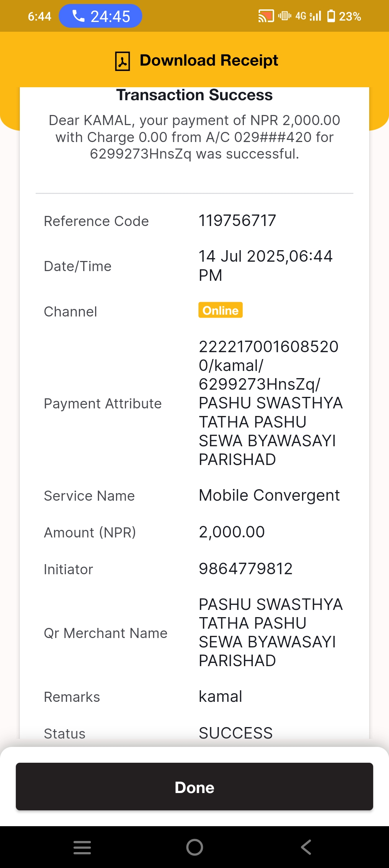Open the ongoing call timer pill

100,16
